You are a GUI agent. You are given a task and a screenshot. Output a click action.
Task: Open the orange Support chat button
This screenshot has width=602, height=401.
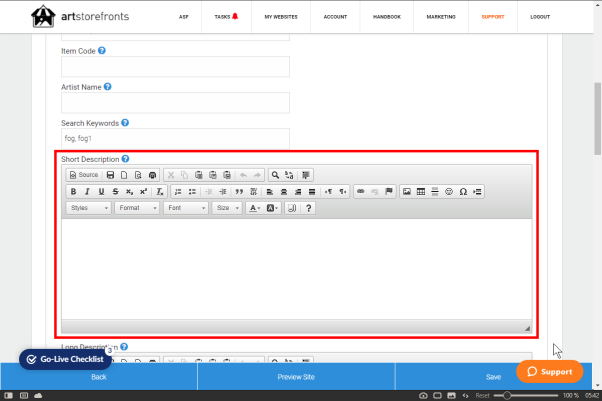[549, 371]
